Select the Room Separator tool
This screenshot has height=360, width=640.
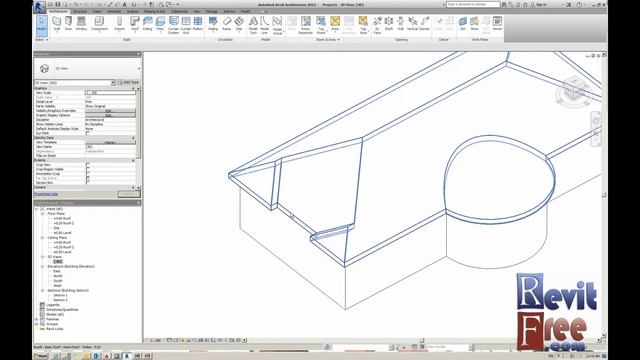(306, 24)
